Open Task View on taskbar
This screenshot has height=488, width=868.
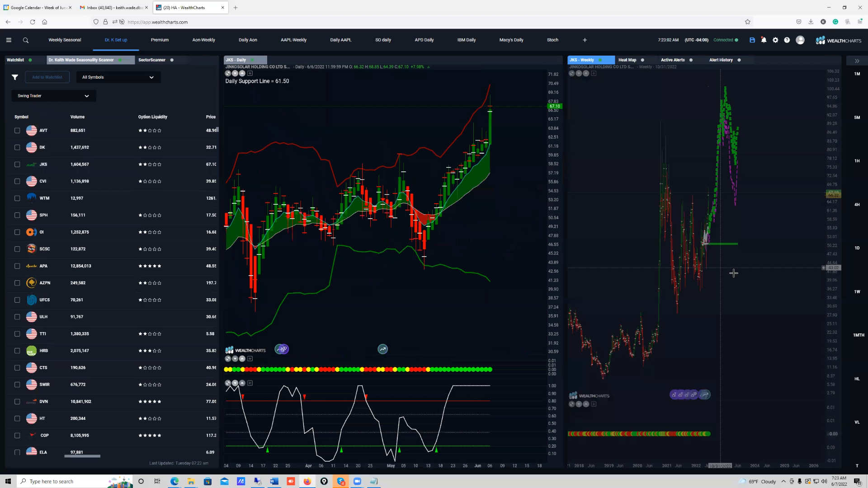click(157, 481)
